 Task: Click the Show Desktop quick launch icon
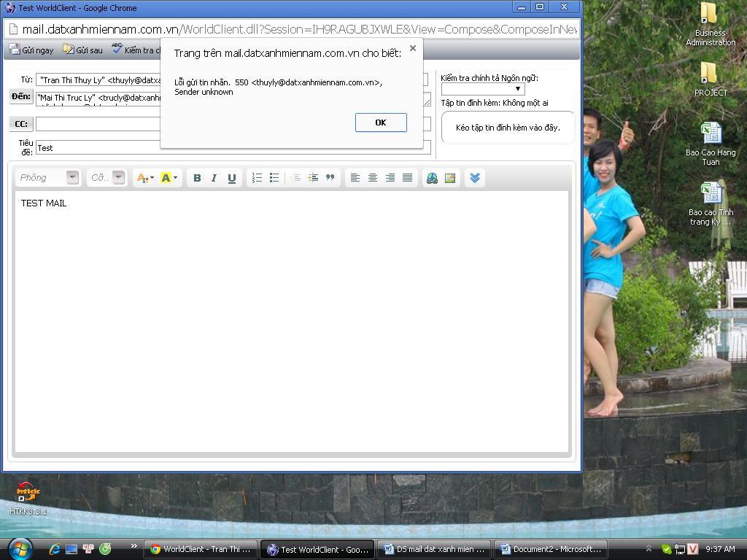pos(71,549)
